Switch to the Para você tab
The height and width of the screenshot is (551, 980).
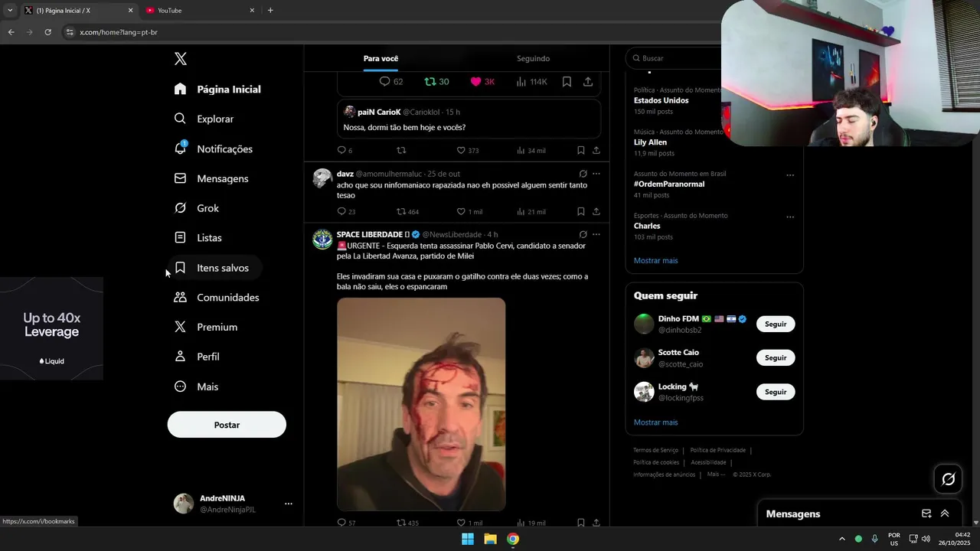click(381, 58)
